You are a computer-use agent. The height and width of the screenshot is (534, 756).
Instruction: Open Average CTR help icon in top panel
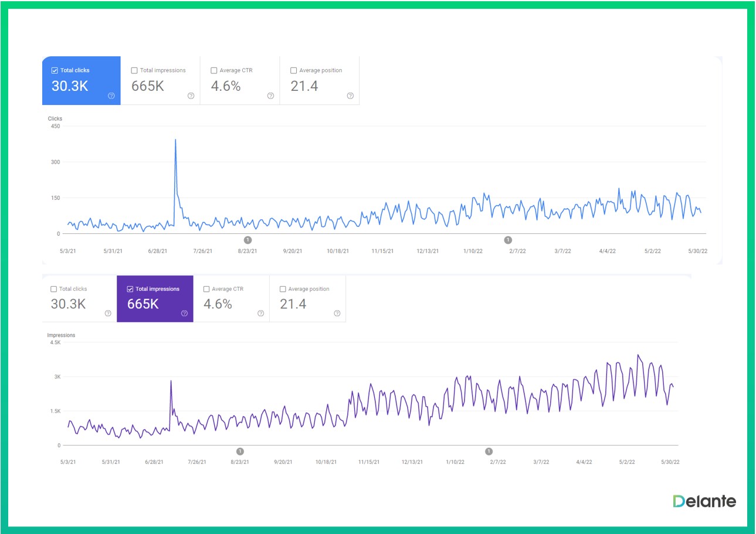[270, 96]
